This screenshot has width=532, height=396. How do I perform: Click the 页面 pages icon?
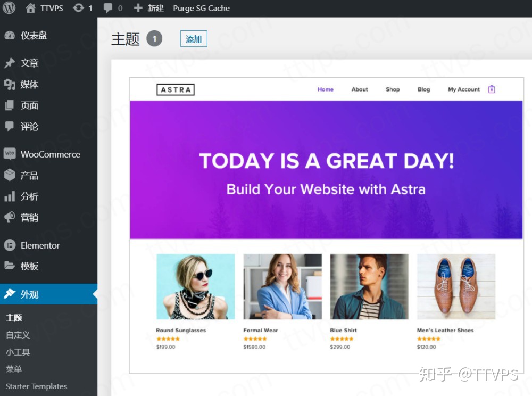10,105
